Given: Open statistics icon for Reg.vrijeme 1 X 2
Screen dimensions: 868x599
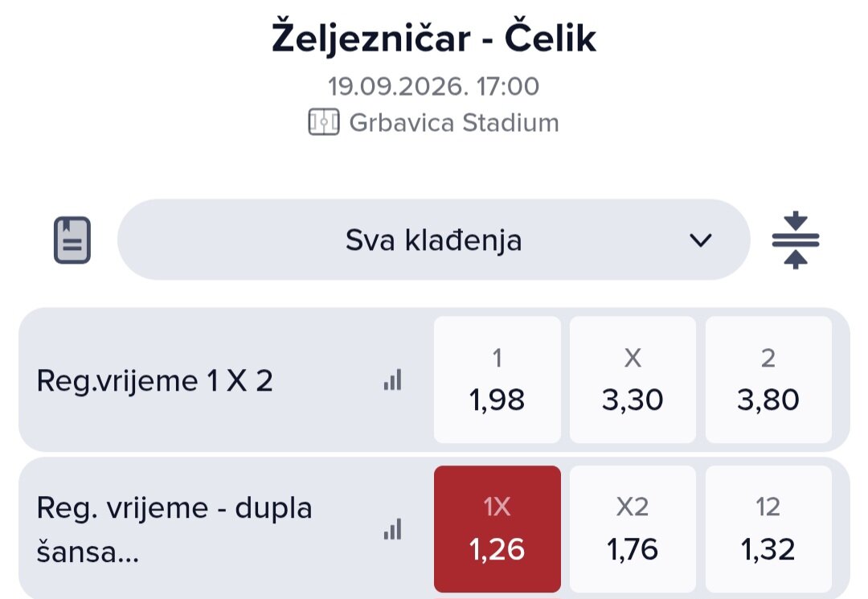Looking at the screenshot, I should [392, 380].
